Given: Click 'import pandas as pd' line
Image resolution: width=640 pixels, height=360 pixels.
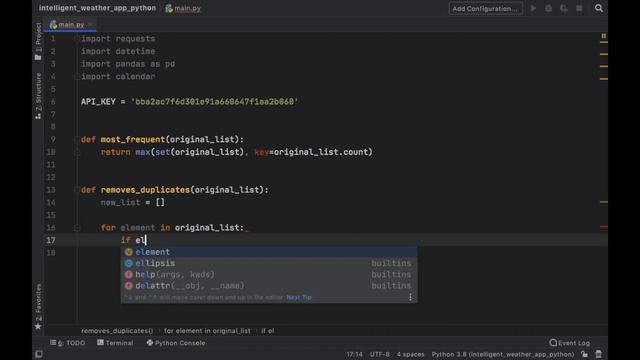Looking at the screenshot, I should click(128, 64).
